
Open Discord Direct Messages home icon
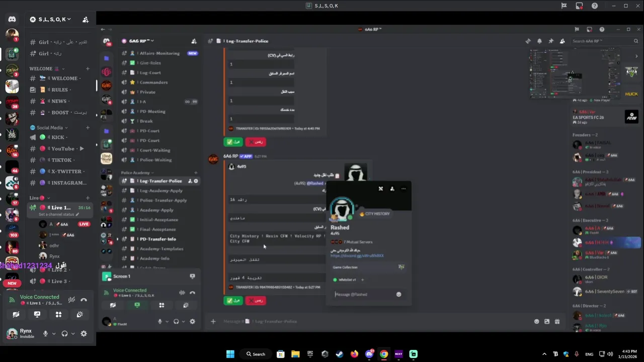[12, 19]
